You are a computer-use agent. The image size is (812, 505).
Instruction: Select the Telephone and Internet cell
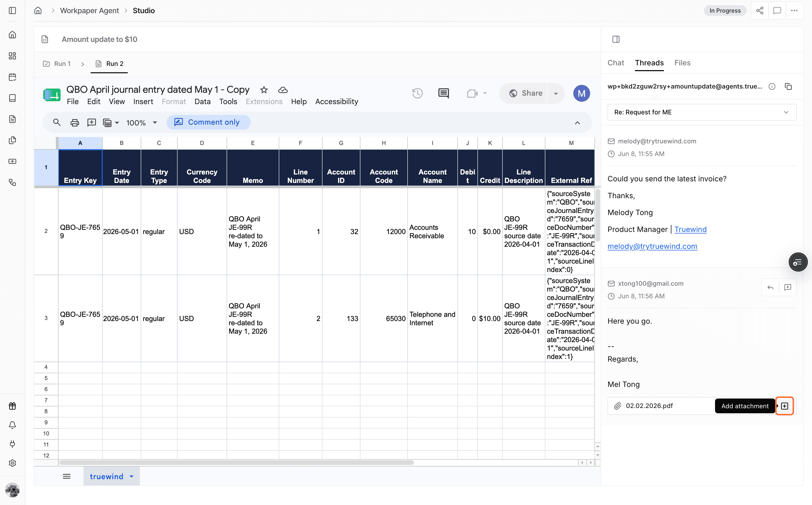(x=432, y=319)
